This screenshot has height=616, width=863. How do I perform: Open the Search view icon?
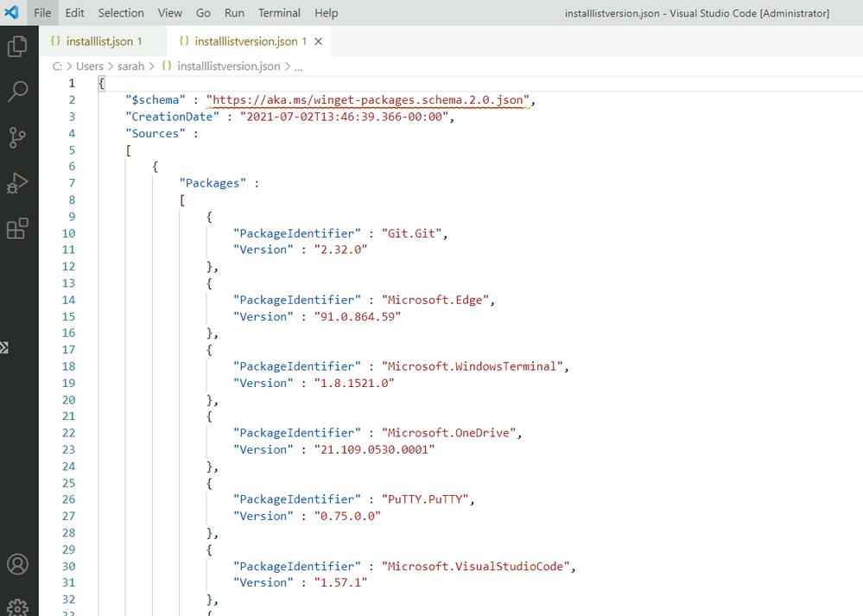coord(17,92)
